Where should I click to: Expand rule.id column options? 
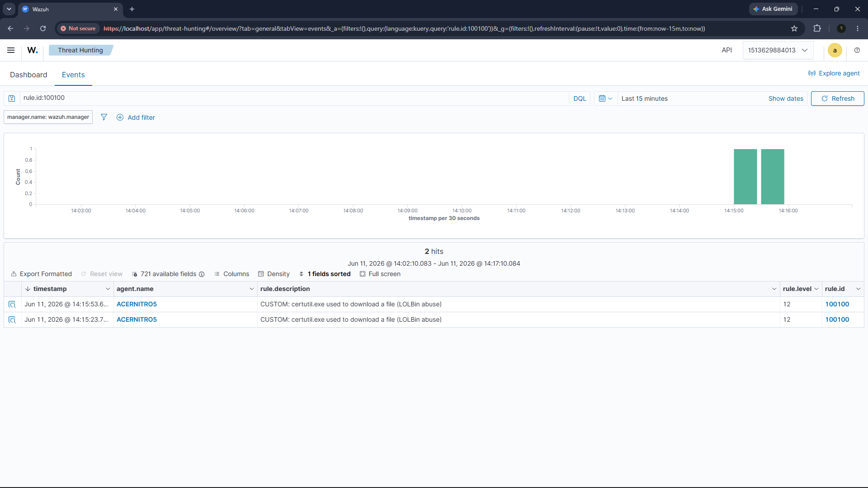tap(858, 289)
